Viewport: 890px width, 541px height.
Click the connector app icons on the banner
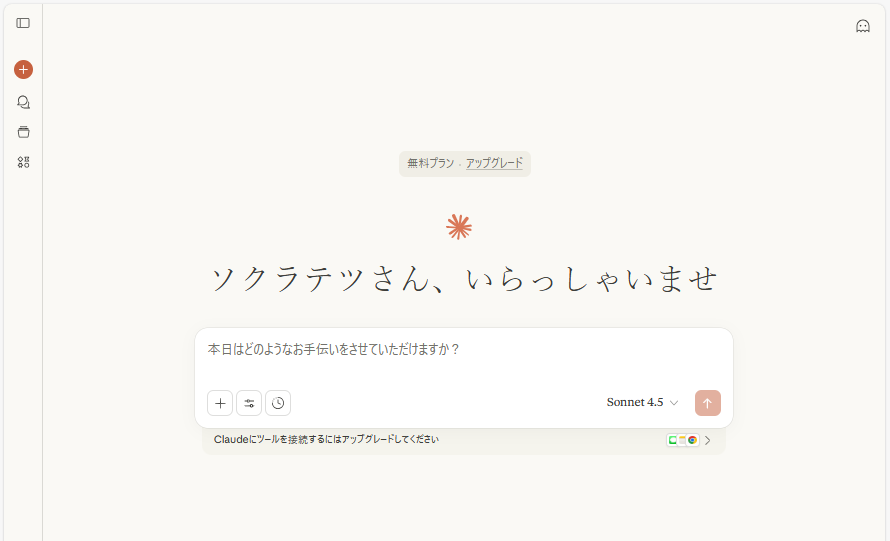683,440
